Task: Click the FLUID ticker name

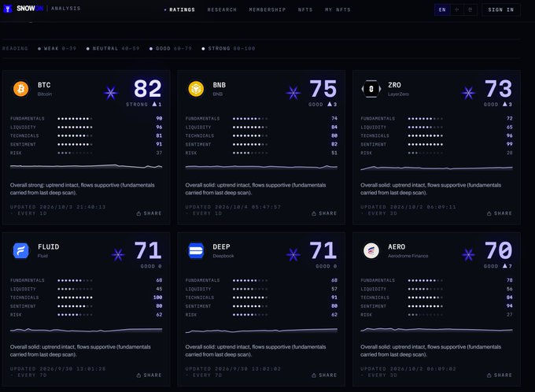Action: [48, 247]
